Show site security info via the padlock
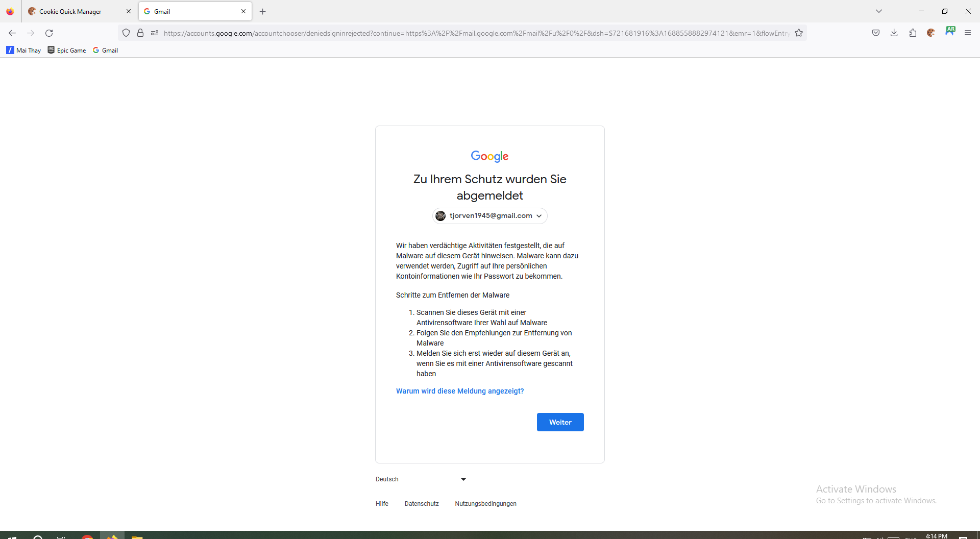The height and width of the screenshot is (539, 980). (x=140, y=33)
